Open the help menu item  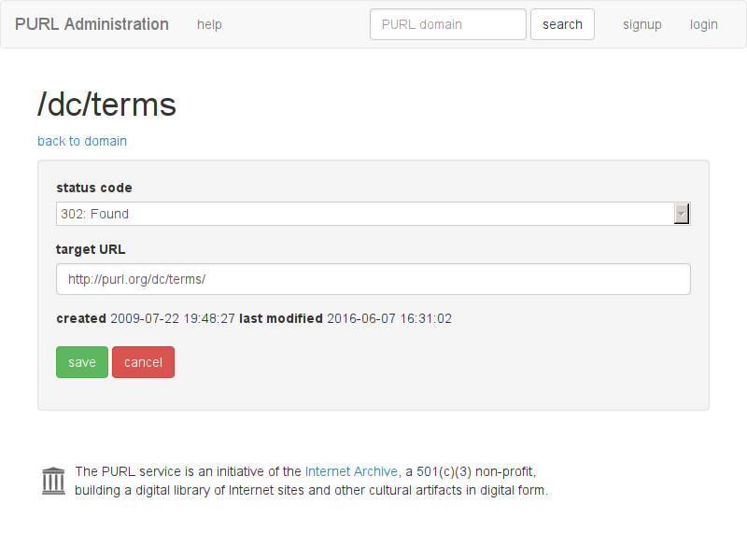[x=209, y=24]
